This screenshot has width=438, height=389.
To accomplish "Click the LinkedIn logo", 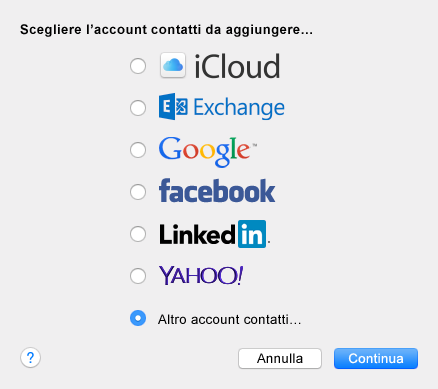I will tap(214, 234).
